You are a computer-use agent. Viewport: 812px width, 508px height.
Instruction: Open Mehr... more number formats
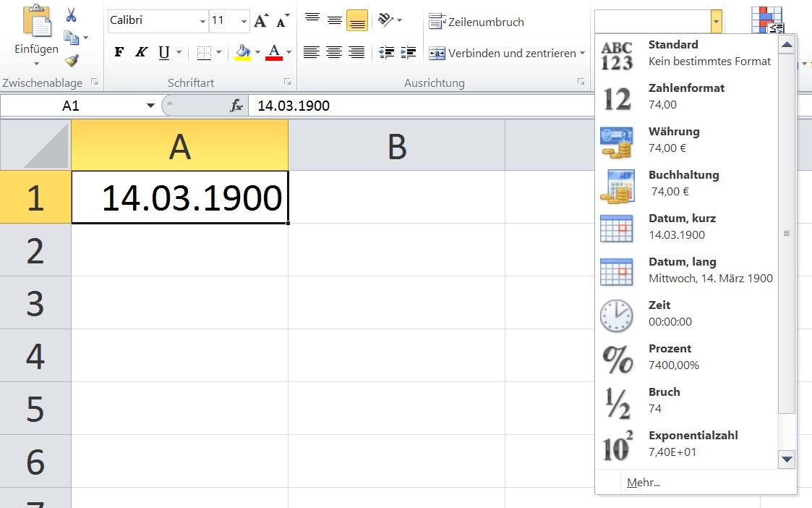click(x=696, y=483)
